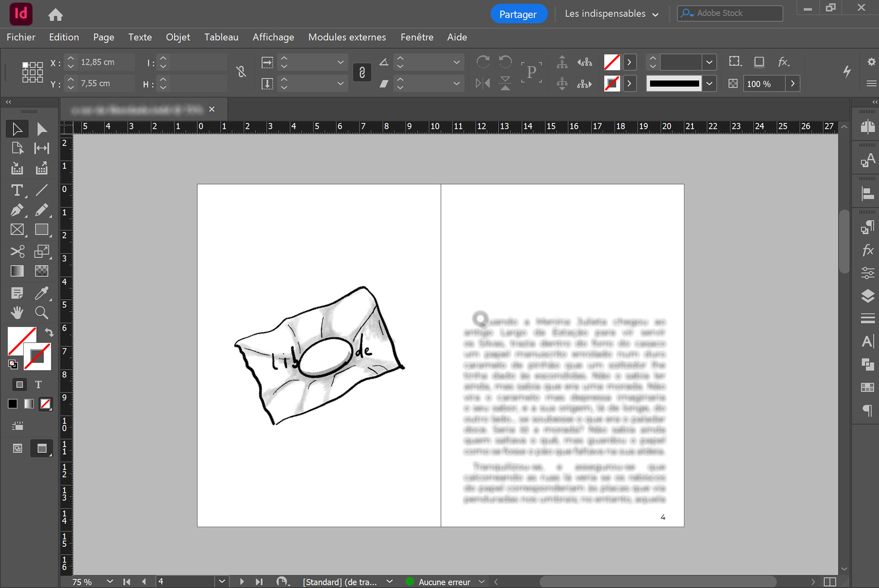879x588 pixels.
Task: Open the Layers panel
Action: (x=867, y=296)
